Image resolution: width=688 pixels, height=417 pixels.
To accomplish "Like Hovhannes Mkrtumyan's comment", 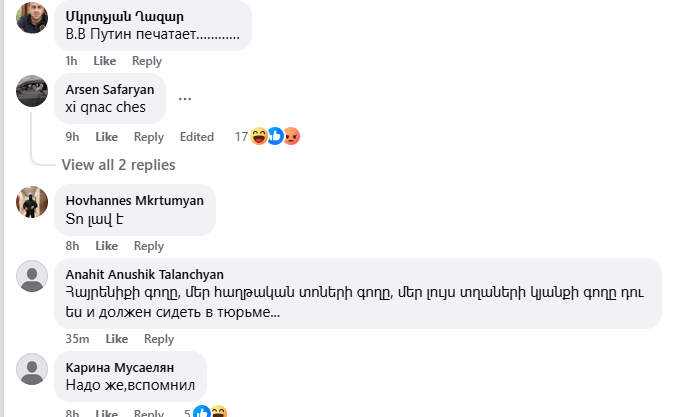I will pyautogui.click(x=106, y=246).
